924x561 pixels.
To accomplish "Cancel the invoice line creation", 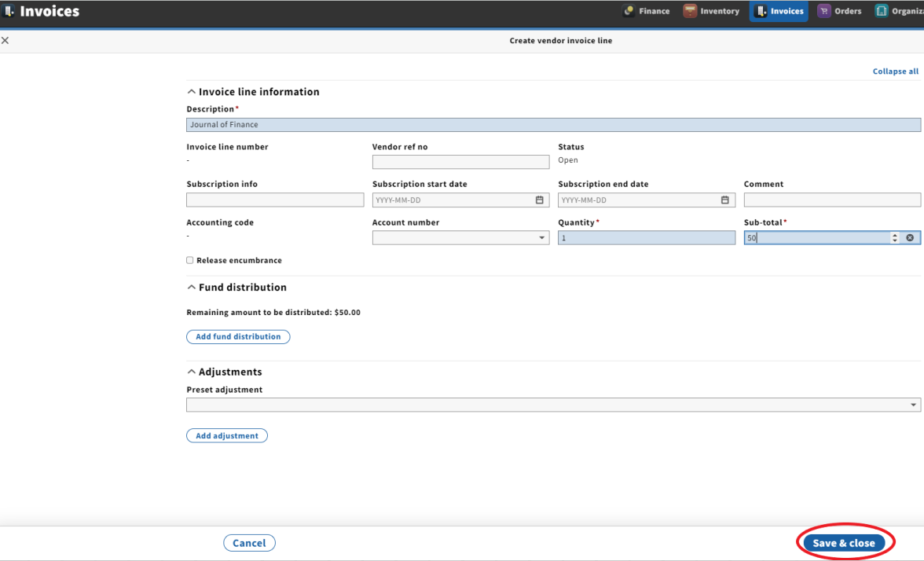I will [249, 543].
